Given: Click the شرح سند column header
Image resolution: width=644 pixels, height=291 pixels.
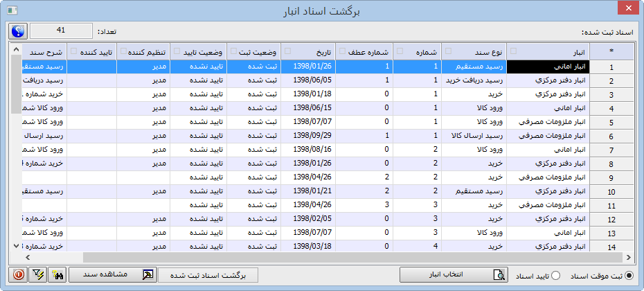Looking at the screenshot, I should pyautogui.click(x=44, y=53).
